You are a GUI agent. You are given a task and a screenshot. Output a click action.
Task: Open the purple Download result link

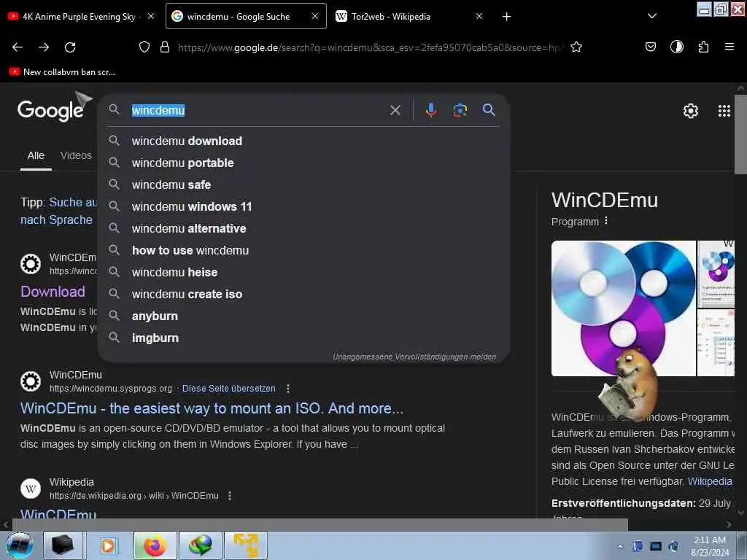tap(53, 292)
